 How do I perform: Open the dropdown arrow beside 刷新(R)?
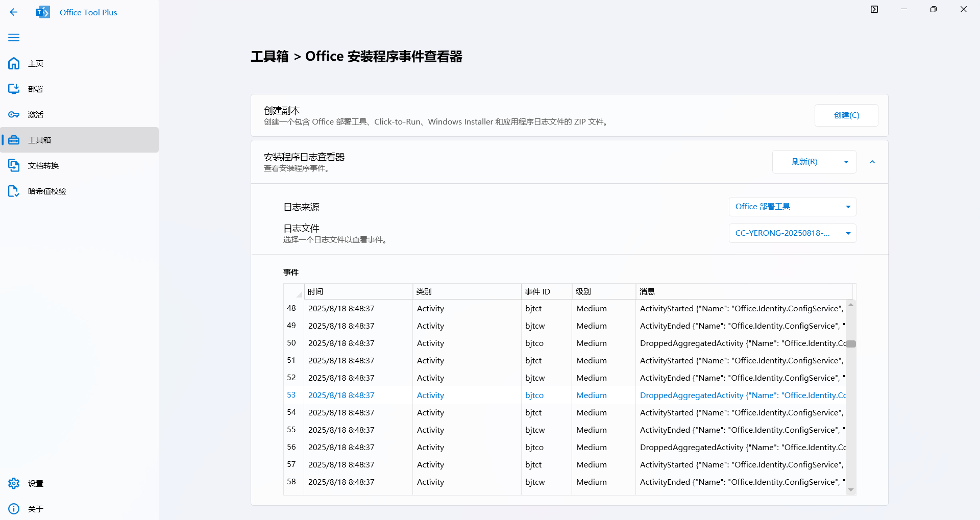pos(846,162)
